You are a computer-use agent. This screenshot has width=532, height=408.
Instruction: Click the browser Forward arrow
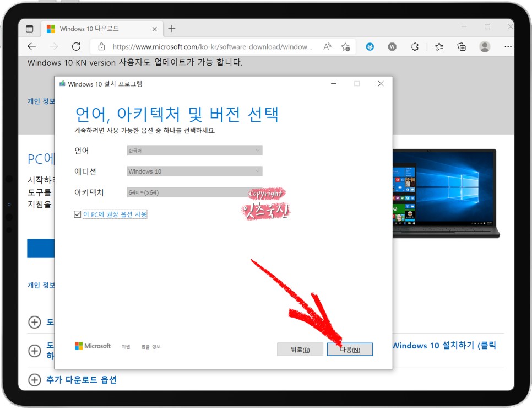[x=54, y=46]
